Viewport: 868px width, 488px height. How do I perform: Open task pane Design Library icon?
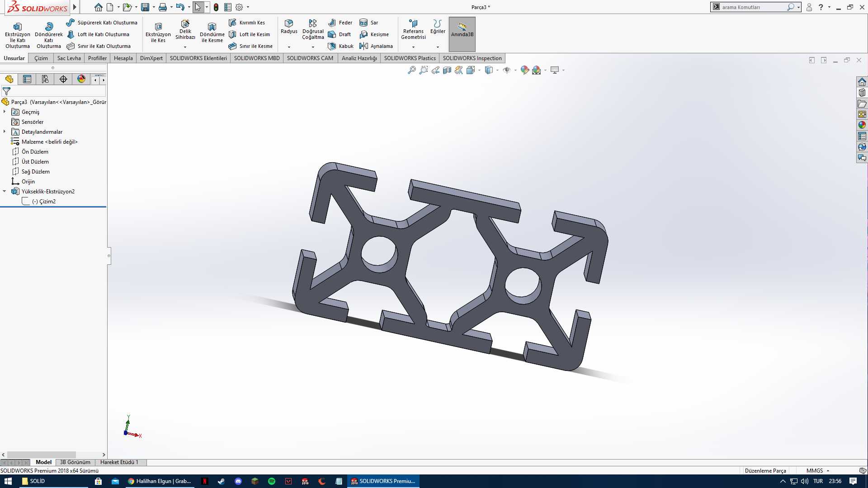862,93
